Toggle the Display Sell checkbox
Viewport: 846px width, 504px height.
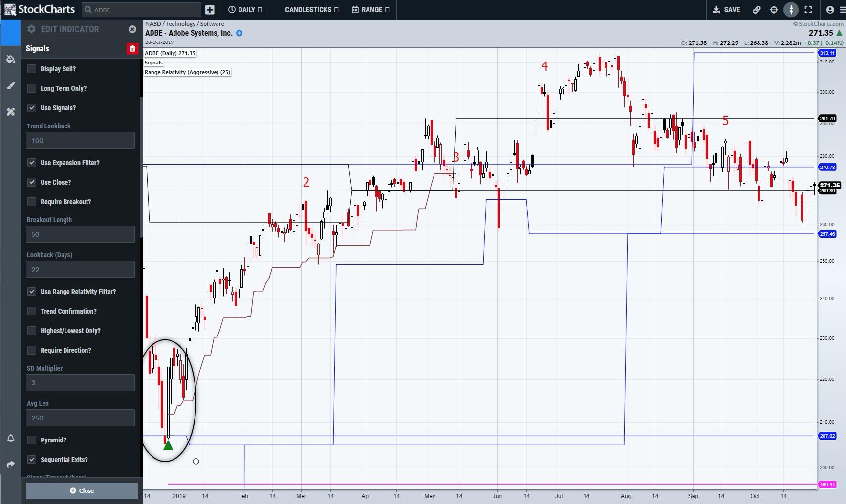32,69
